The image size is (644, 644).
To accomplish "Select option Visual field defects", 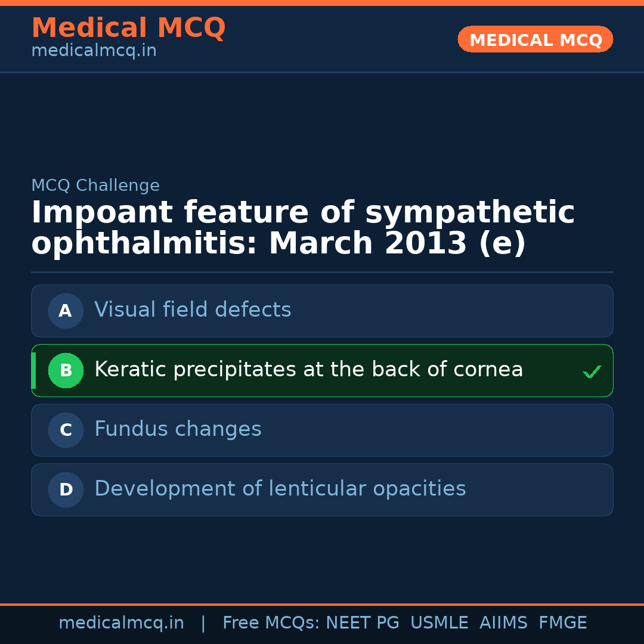I will 193,310.
